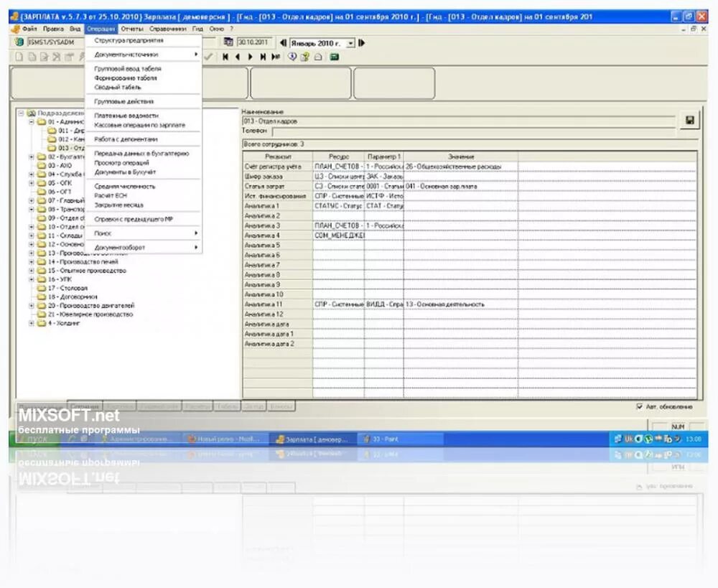Toggle the Авт. обновление checkbox
This screenshot has height=588, width=718.
[x=640, y=406]
